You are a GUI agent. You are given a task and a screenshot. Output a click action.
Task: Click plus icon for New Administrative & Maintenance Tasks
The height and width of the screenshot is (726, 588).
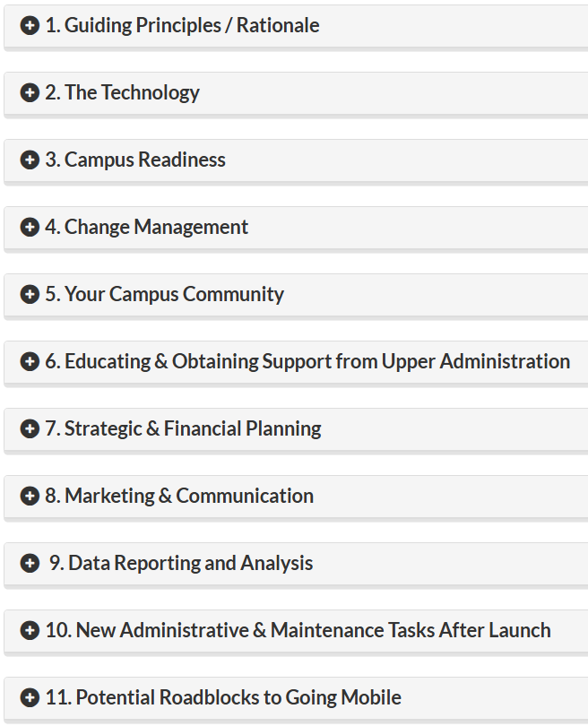click(x=30, y=630)
